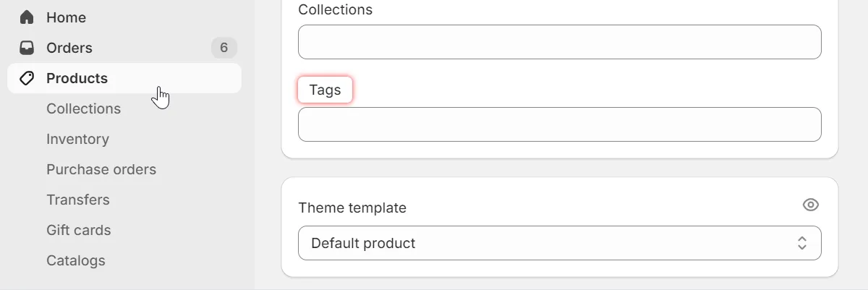Open the Catalogs submenu item
The height and width of the screenshot is (290, 868).
point(76,260)
